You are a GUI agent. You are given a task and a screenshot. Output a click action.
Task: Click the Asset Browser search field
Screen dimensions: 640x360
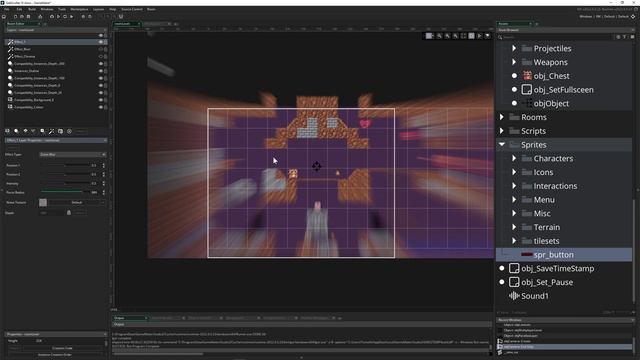(557, 37)
